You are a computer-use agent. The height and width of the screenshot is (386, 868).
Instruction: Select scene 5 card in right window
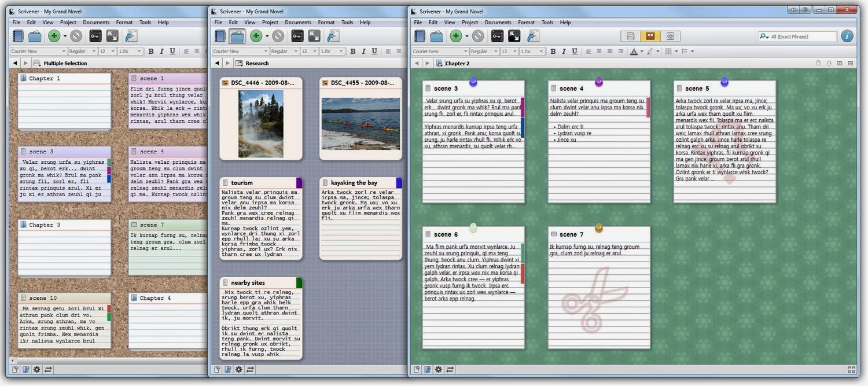point(724,142)
